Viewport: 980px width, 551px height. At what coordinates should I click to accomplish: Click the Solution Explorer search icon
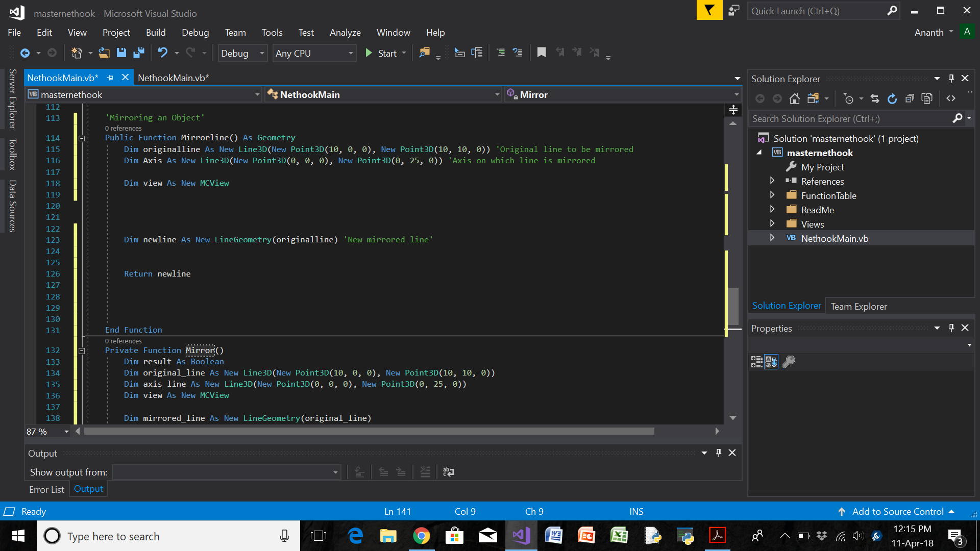tap(959, 118)
